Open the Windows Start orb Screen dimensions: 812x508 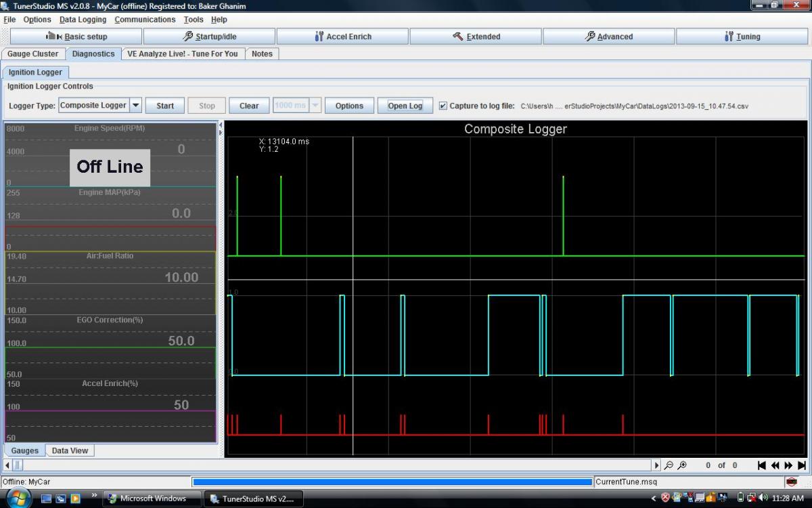pos(18,498)
